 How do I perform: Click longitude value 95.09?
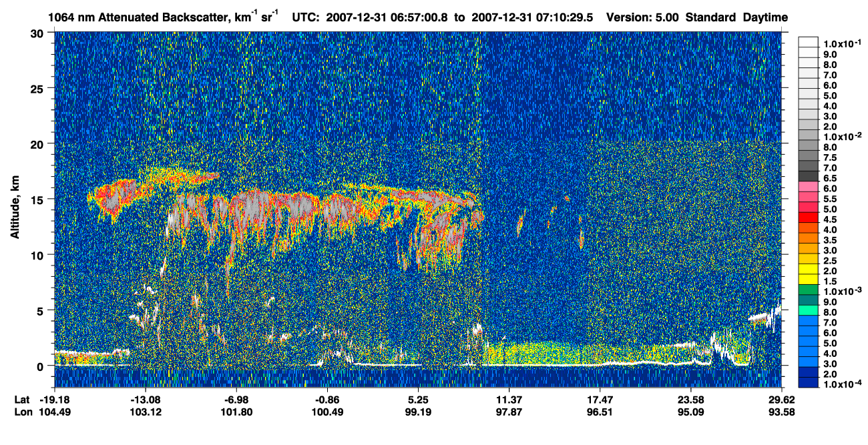[690, 412]
